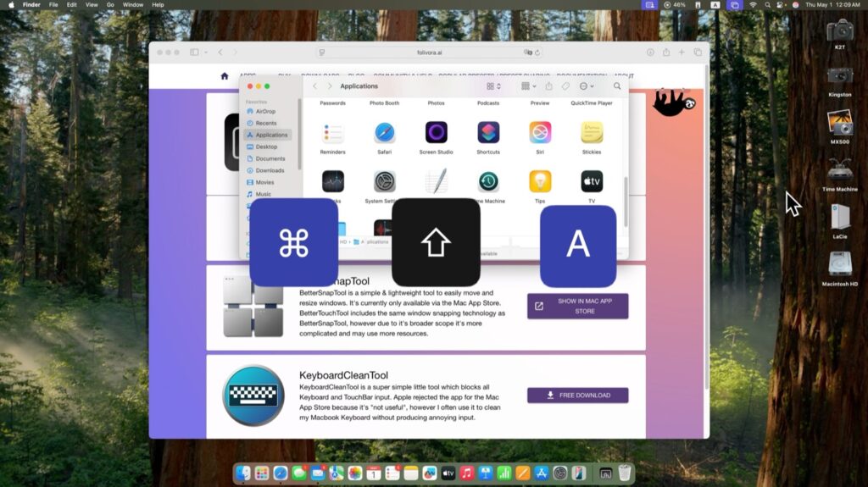Click the Safari page vertical scrollbar

[706, 227]
